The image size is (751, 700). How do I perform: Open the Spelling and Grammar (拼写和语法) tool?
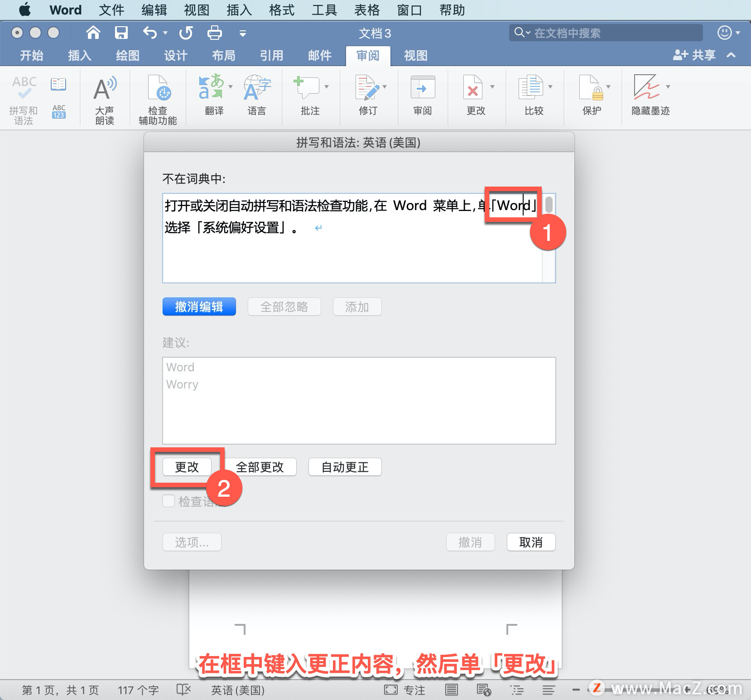(24, 100)
